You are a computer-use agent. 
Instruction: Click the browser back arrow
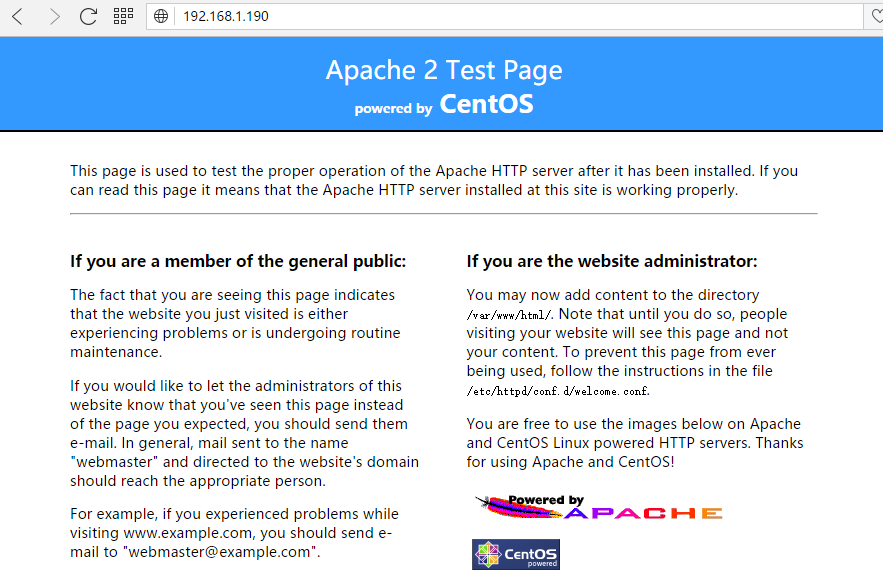pyautogui.click(x=18, y=16)
